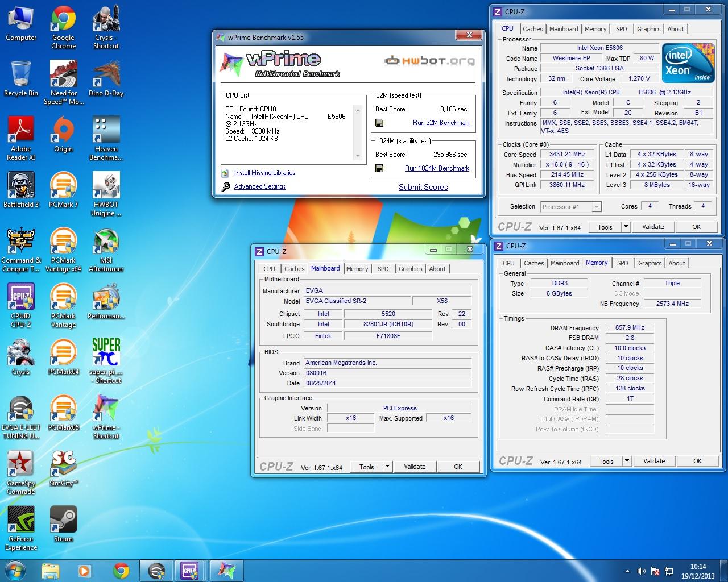The height and width of the screenshot is (582, 728).
Task: Launch GameSpy Comrade
Action: pyautogui.click(x=21, y=473)
